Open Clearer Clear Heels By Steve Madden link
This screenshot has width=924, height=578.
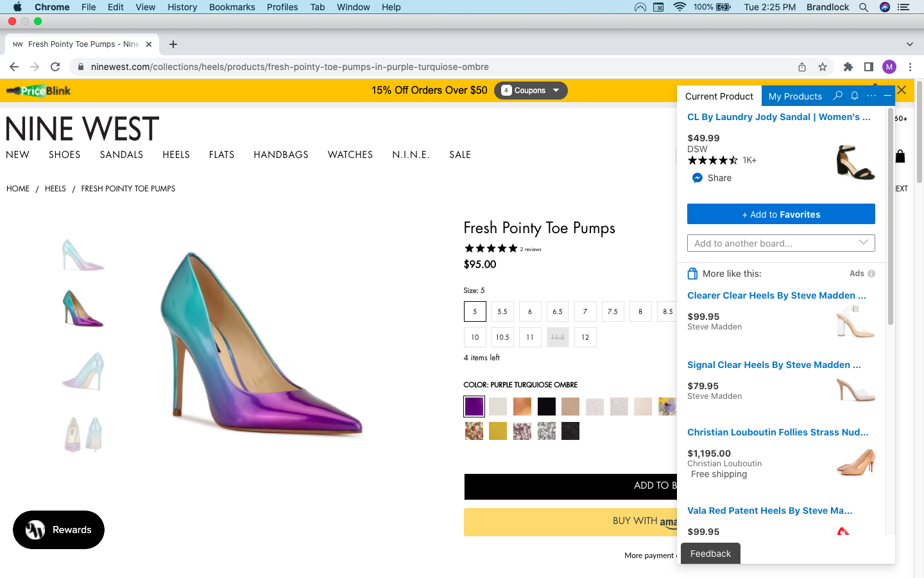776,295
